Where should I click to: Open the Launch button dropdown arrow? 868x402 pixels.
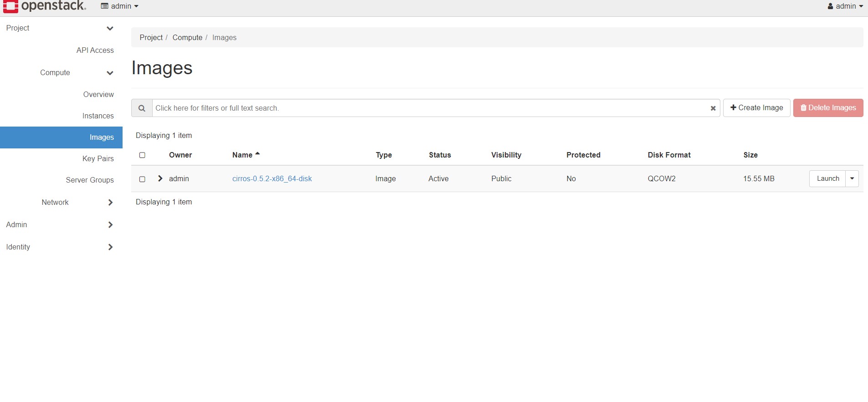click(x=852, y=178)
